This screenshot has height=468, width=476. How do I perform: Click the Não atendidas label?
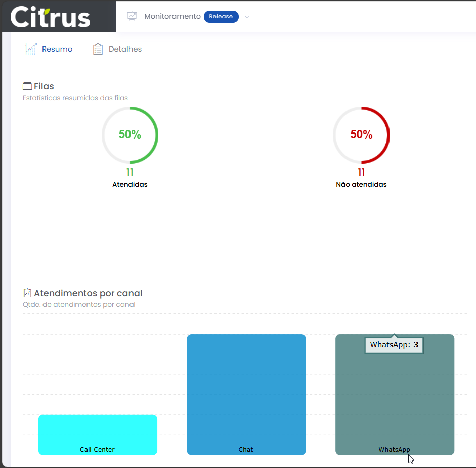[x=361, y=185]
